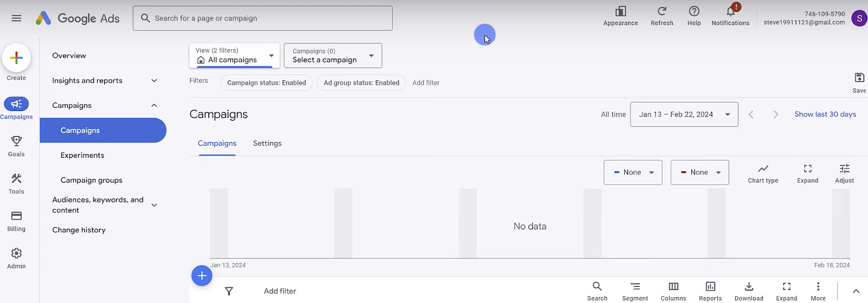Click the table Search icon
868x303 pixels.
(x=597, y=291)
